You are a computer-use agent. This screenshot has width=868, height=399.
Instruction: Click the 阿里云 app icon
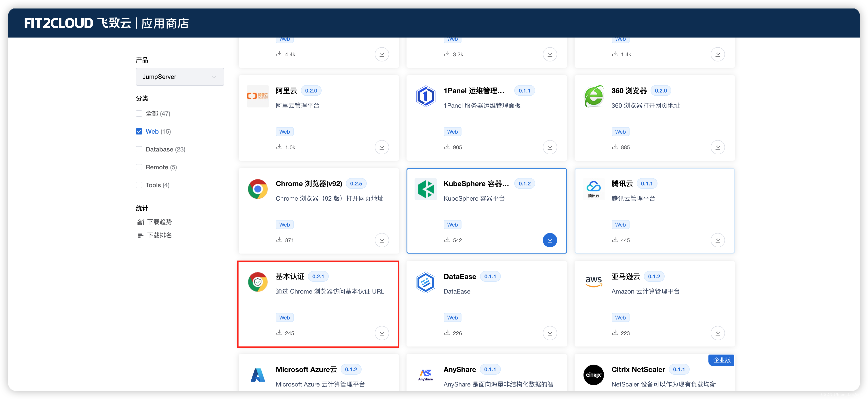(257, 96)
